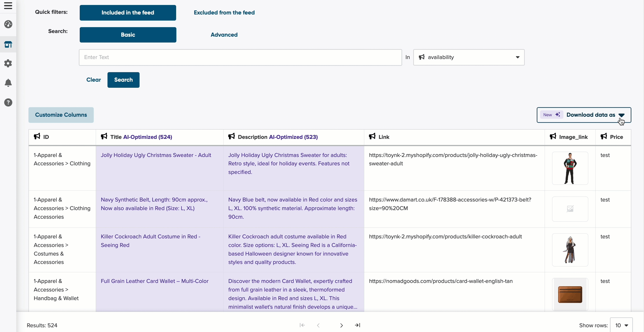Open the availability field dropdown
Screen dimensions: 644x332
coord(469,57)
